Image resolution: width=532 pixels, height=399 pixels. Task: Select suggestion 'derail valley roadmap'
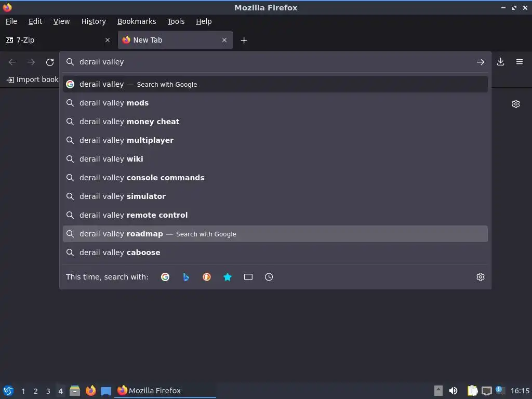tap(275, 234)
